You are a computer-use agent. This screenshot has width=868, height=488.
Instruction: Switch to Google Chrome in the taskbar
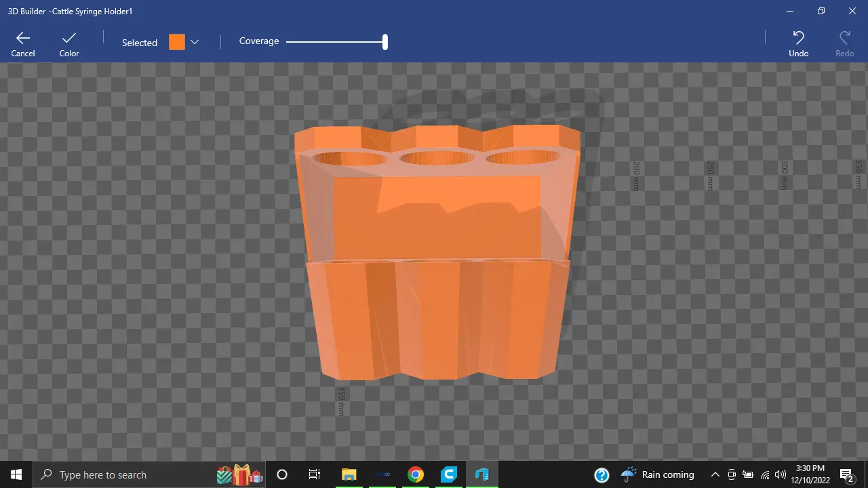point(416,474)
